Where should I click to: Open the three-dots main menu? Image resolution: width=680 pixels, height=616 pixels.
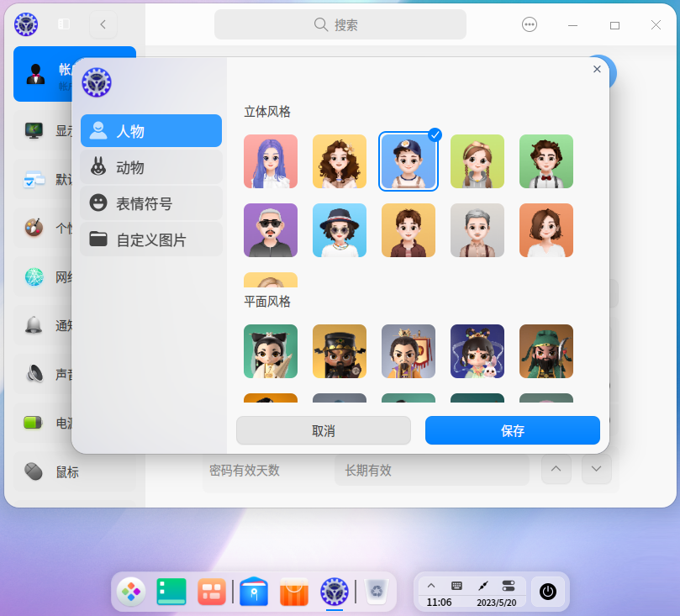point(530,24)
